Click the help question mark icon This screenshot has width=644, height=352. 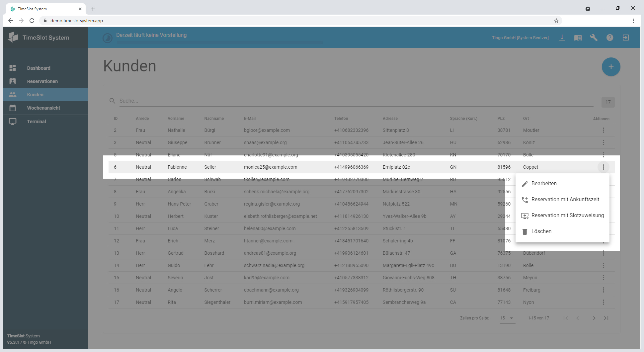coord(610,38)
